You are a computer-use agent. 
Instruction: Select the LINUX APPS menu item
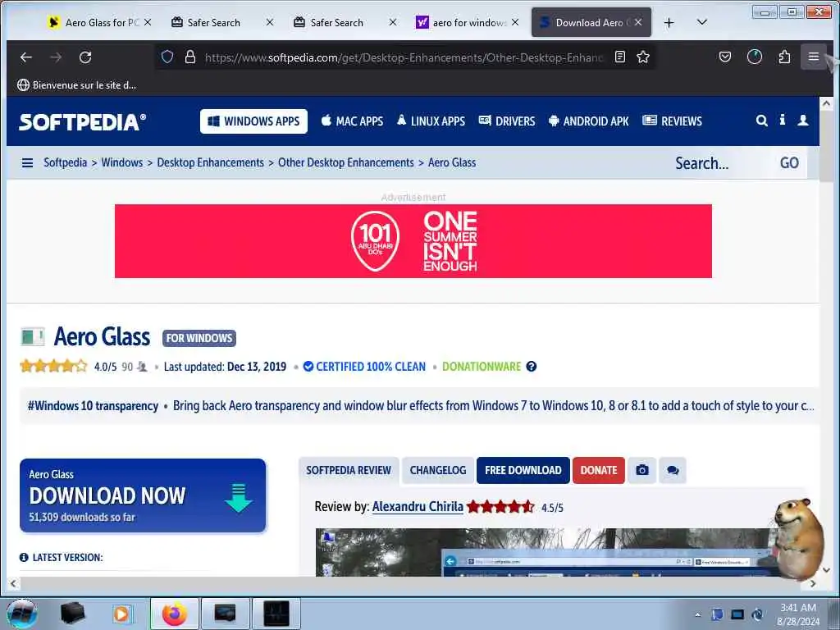pyautogui.click(x=431, y=121)
